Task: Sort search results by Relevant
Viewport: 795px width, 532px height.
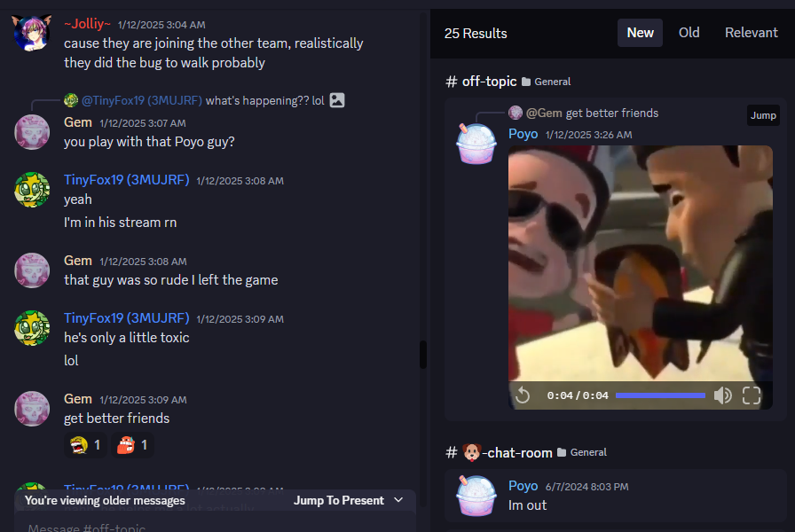Action: click(x=751, y=33)
